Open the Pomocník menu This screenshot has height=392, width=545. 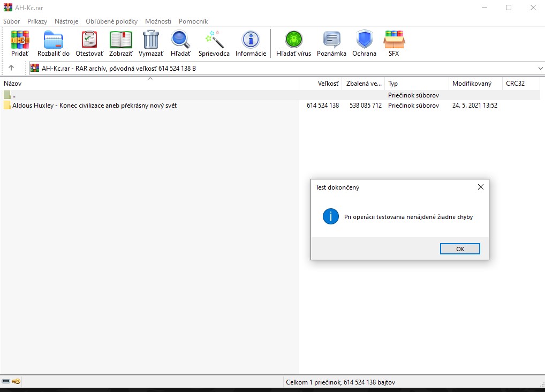[x=193, y=21]
